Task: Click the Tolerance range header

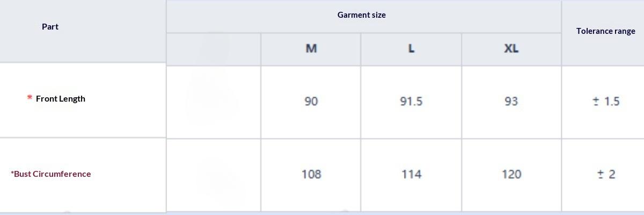Action: [605, 31]
